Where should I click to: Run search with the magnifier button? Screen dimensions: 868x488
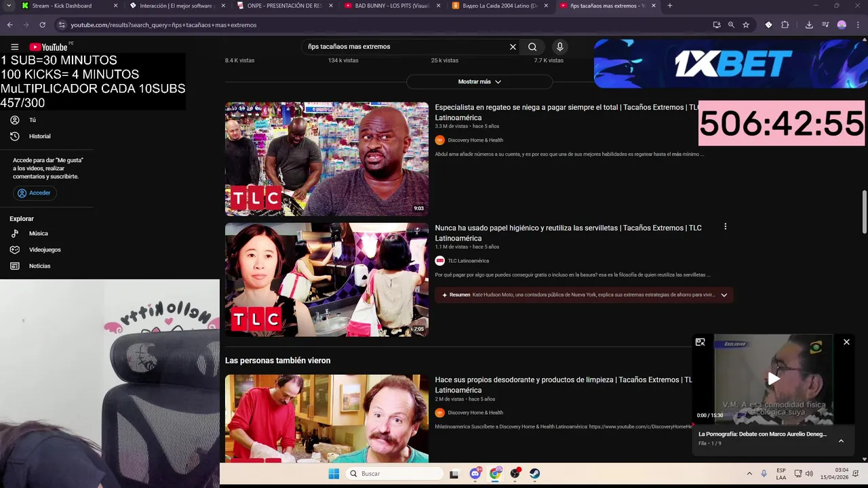coord(532,47)
